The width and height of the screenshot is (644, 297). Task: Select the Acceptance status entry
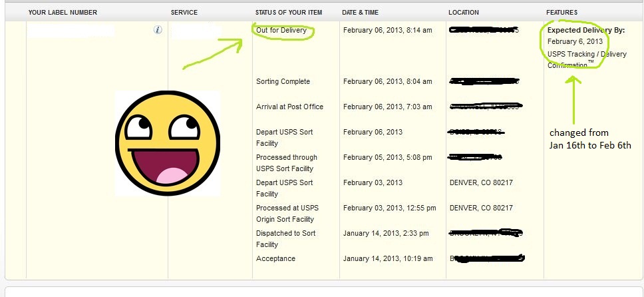point(275,258)
